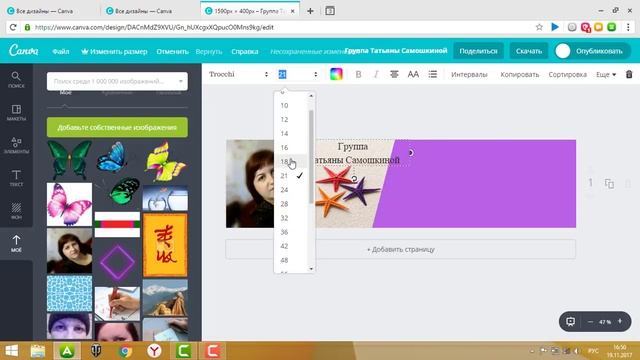Open the Windows Start button
640x360 pixels.
(11, 351)
